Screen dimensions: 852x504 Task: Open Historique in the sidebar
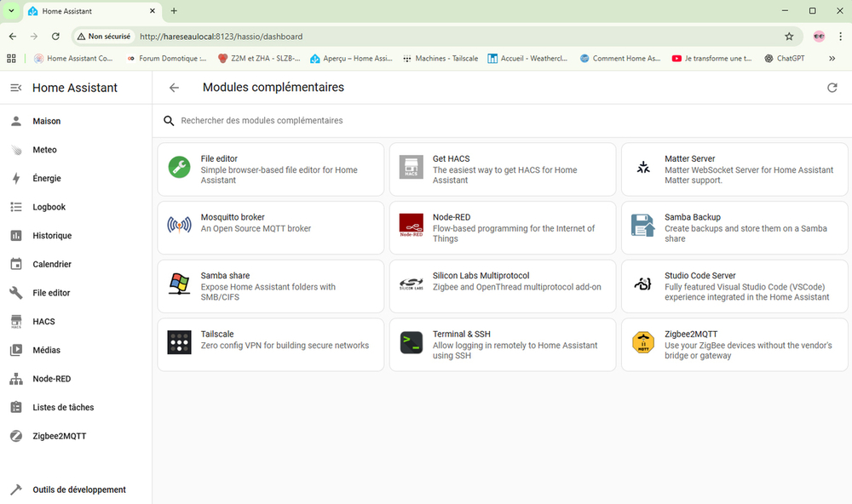click(76, 236)
